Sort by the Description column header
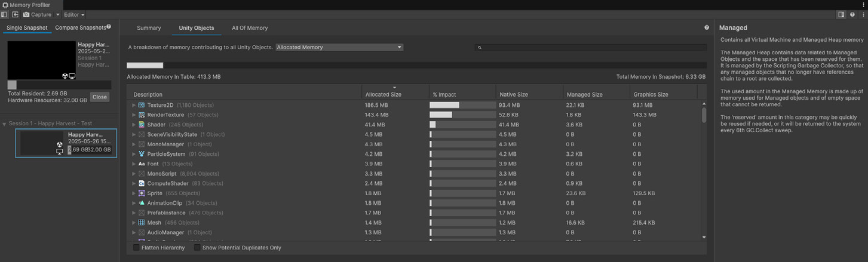This screenshot has width=868, height=262. coord(244,94)
